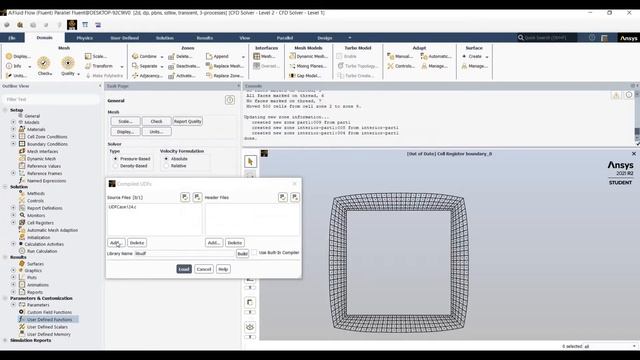The image size is (640, 360).
Task: Expand Cell Zone Conditions node
Action: pos(13,137)
